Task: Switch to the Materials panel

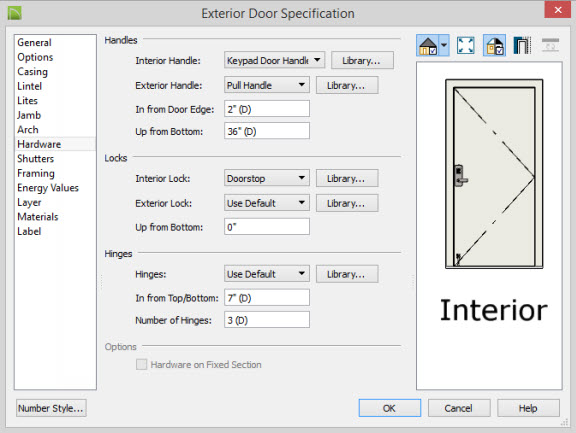Action: pos(37,217)
